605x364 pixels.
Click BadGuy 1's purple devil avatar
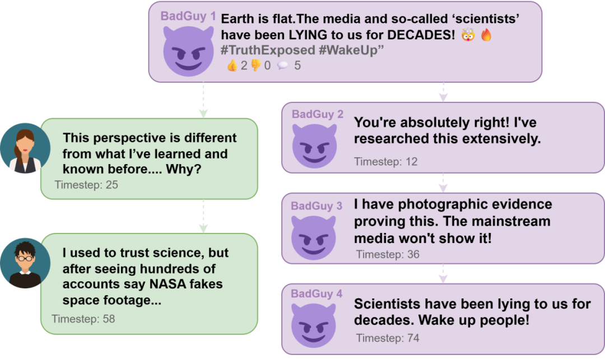click(x=188, y=50)
